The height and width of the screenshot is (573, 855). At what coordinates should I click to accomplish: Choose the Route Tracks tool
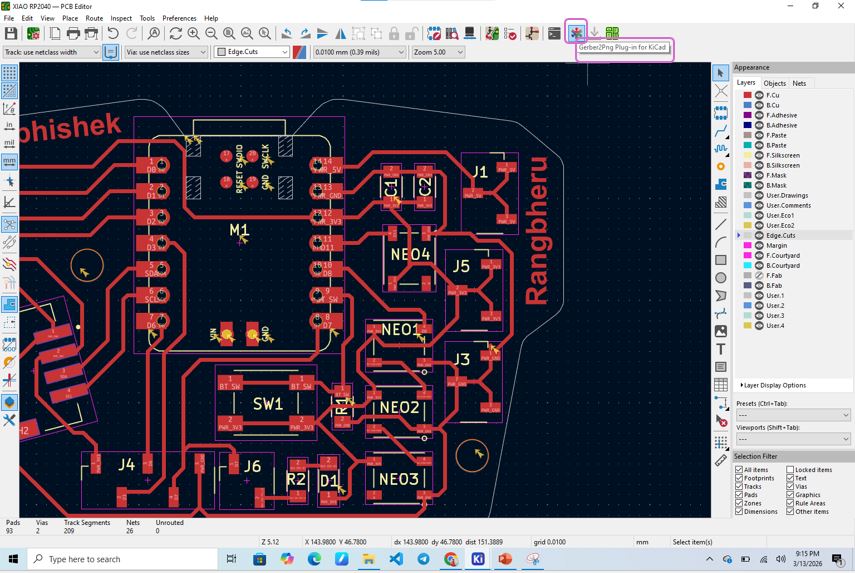[x=721, y=131]
